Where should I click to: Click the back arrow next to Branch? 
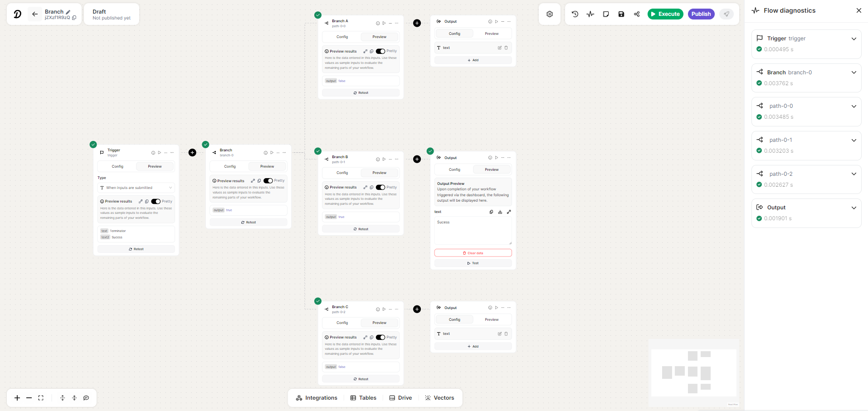point(35,14)
